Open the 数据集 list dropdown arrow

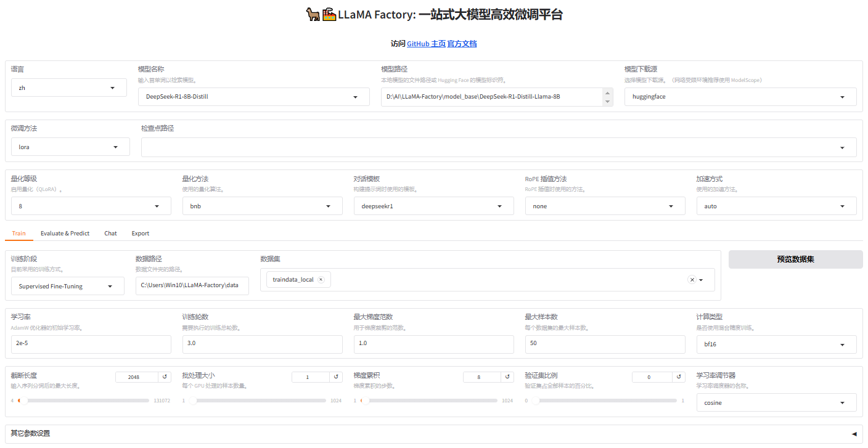(x=701, y=280)
